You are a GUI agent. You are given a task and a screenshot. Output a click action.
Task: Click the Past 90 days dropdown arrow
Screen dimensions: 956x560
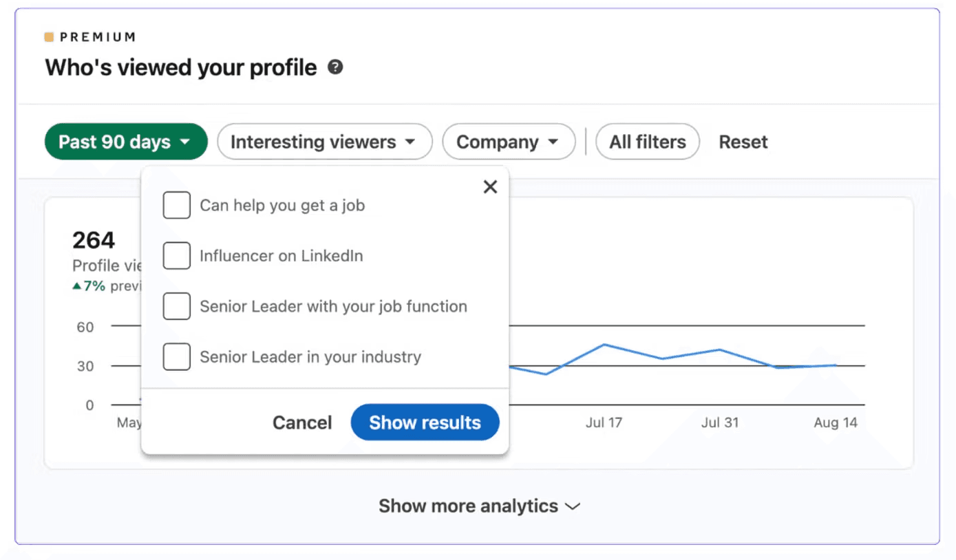[x=184, y=142]
